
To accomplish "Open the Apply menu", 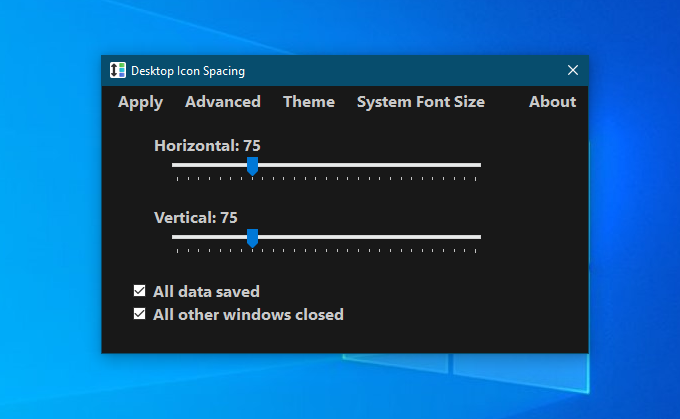I will pos(141,102).
